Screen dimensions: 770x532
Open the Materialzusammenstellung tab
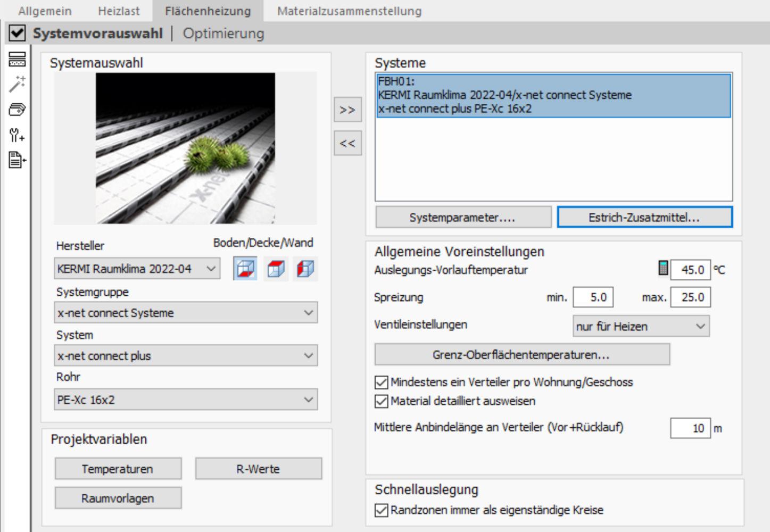pyautogui.click(x=349, y=11)
